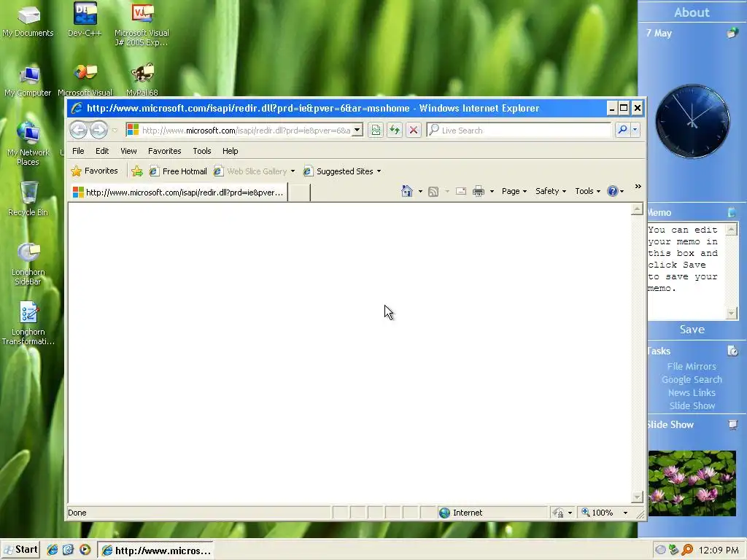747x560 pixels.
Task: Open the Page menu dropdown
Action: [x=514, y=192]
